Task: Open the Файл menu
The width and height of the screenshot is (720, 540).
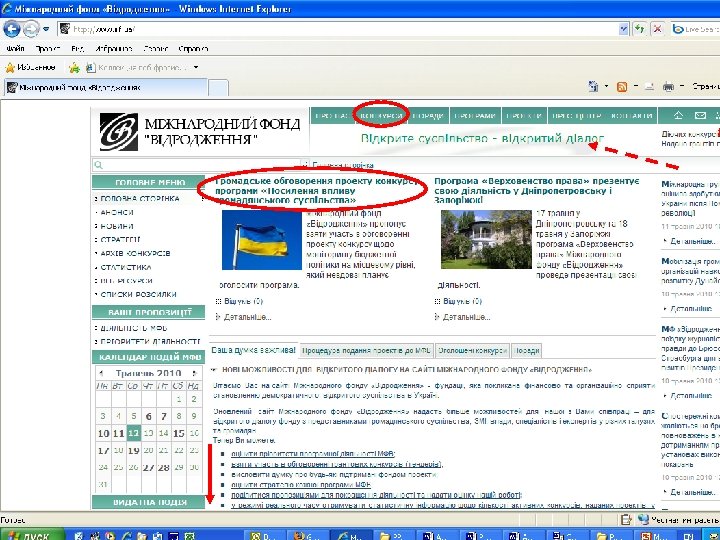Action: (15, 48)
